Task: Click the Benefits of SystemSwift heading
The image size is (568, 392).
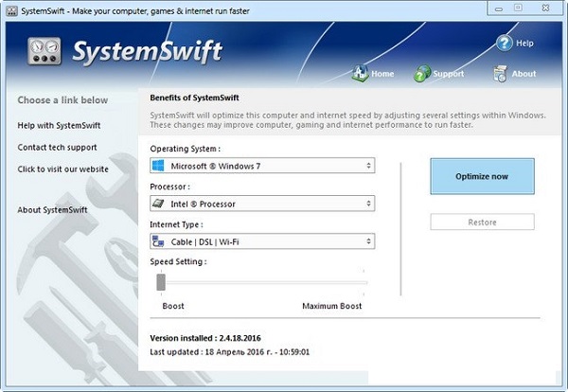Action: click(x=194, y=98)
